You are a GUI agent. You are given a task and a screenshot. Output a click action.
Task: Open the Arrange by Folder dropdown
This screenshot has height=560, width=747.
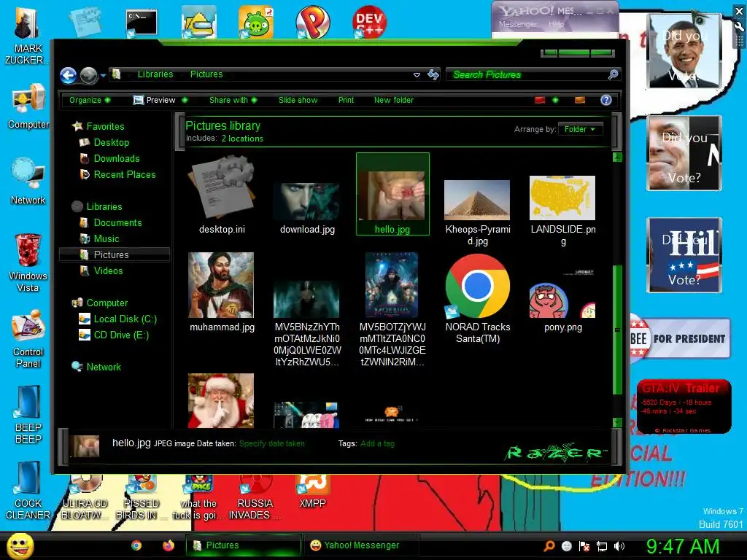pyautogui.click(x=580, y=129)
